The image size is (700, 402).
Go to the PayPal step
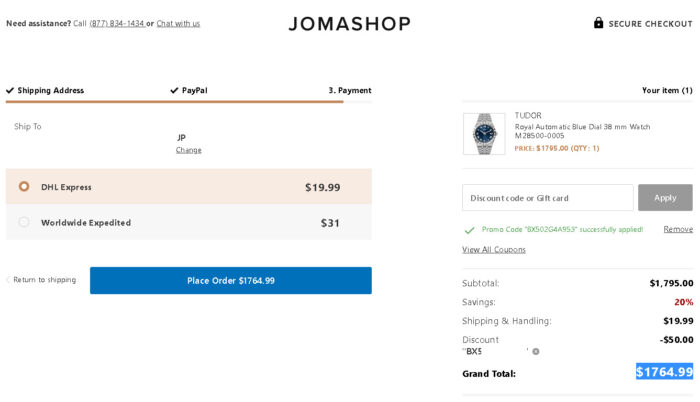pyautogui.click(x=188, y=90)
